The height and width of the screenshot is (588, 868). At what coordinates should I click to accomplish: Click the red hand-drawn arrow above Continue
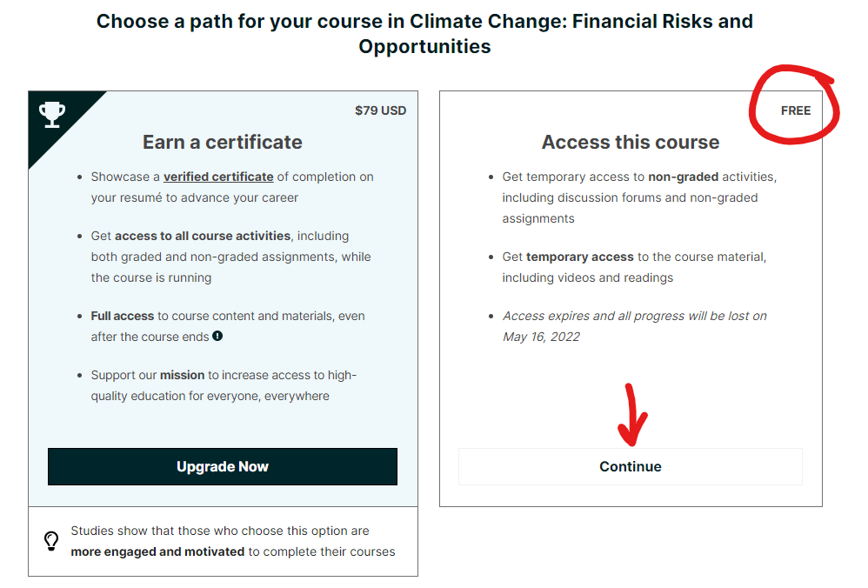633,413
